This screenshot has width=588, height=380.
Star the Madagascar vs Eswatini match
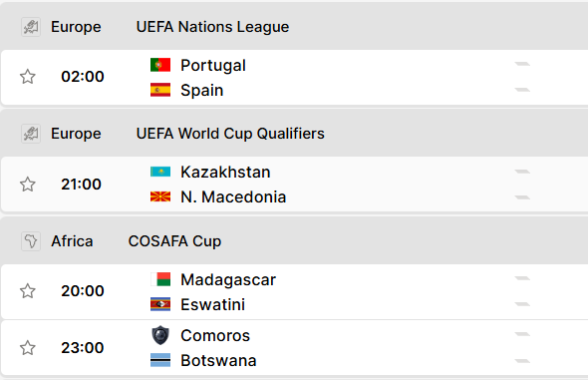click(28, 291)
